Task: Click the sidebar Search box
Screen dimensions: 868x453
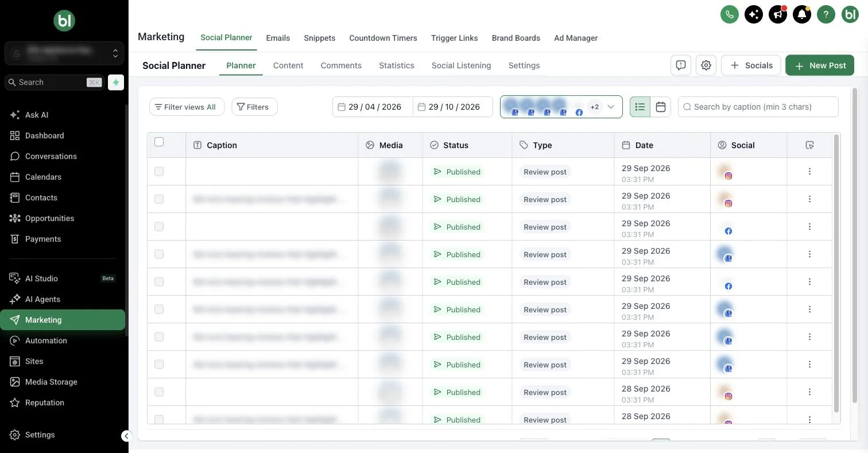Action: (x=55, y=82)
